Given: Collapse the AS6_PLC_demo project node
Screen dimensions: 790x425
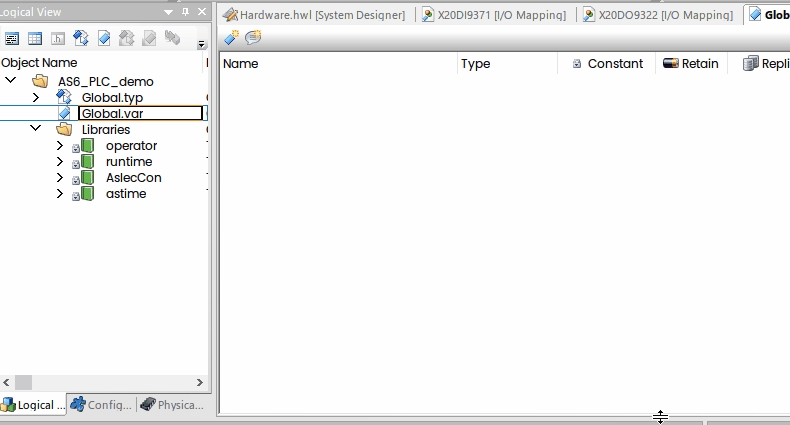Looking at the screenshot, I should (x=11, y=80).
